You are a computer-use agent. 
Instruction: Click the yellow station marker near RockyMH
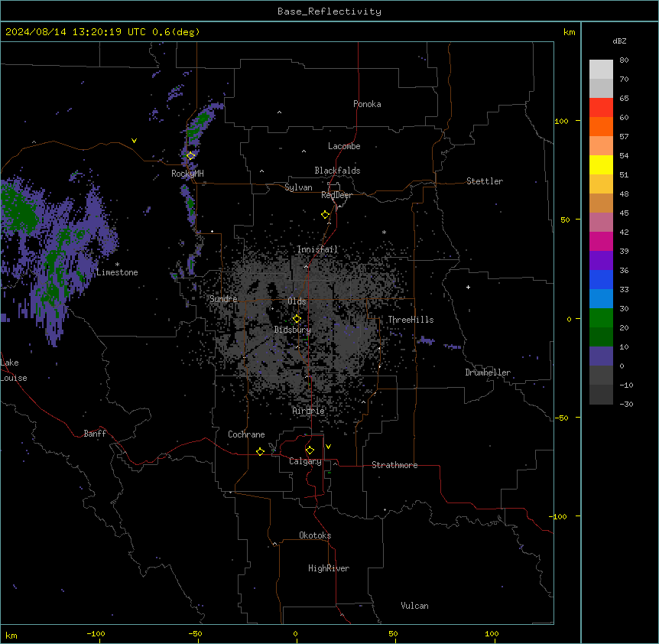tap(190, 156)
